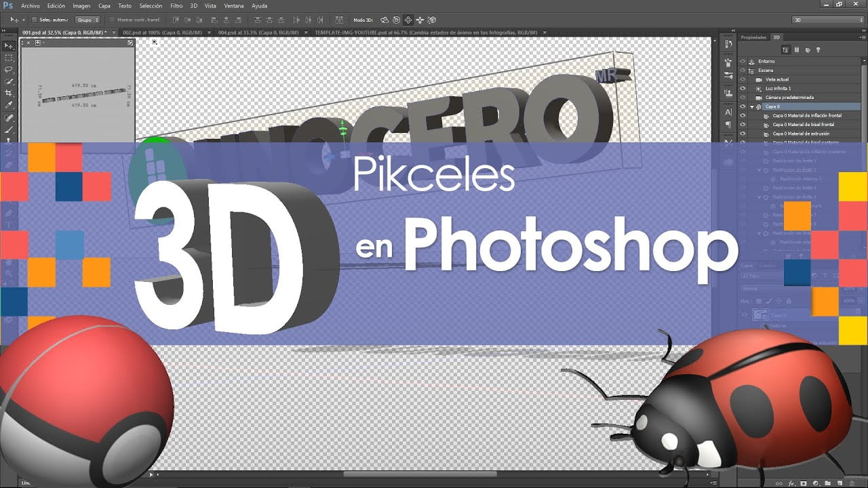Select the Rectangular Marquee tool
This screenshot has height=488, width=868.
(x=9, y=58)
